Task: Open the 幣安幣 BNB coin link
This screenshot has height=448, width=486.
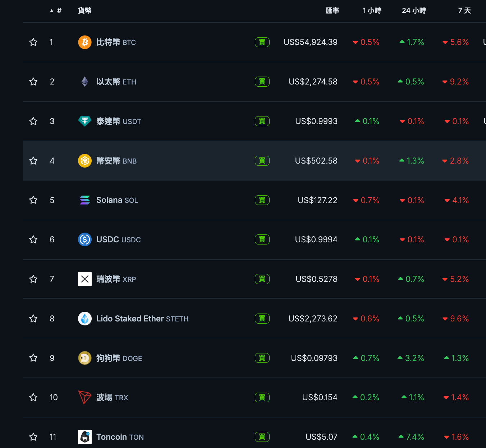Action: (116, 161)
